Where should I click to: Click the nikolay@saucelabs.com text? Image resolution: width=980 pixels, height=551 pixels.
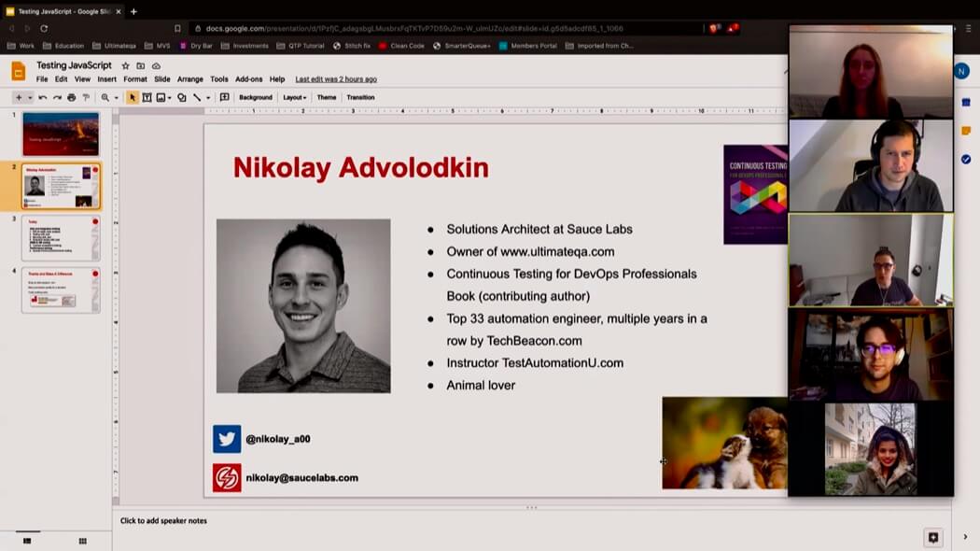coord(301,478)
